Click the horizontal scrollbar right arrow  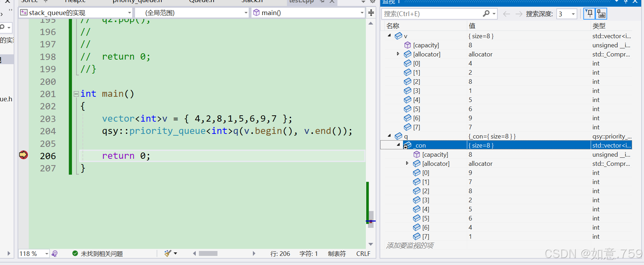[x=254, y=253]
